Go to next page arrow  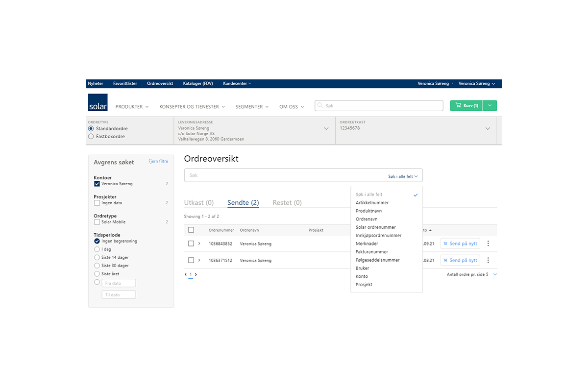(x=196, y=275)
